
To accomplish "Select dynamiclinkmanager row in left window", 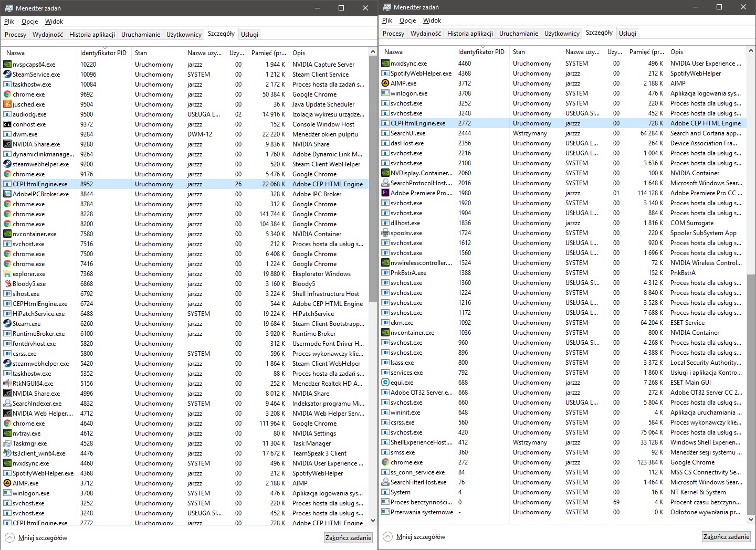I will [x=185, y=154].
